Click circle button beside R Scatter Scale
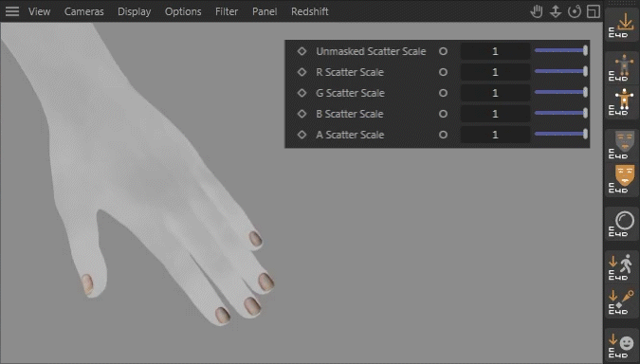Viewport: 640px width, 364px height. [444, 72]
